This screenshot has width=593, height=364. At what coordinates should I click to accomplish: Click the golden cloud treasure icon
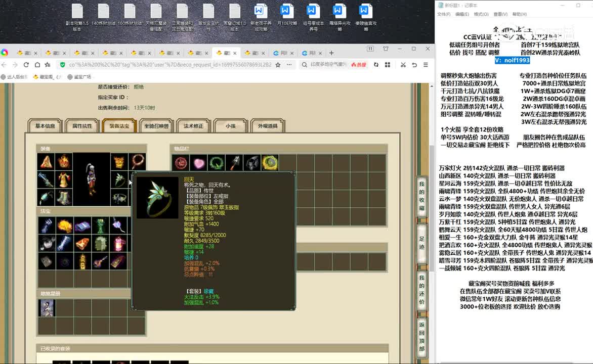(64, 225)
